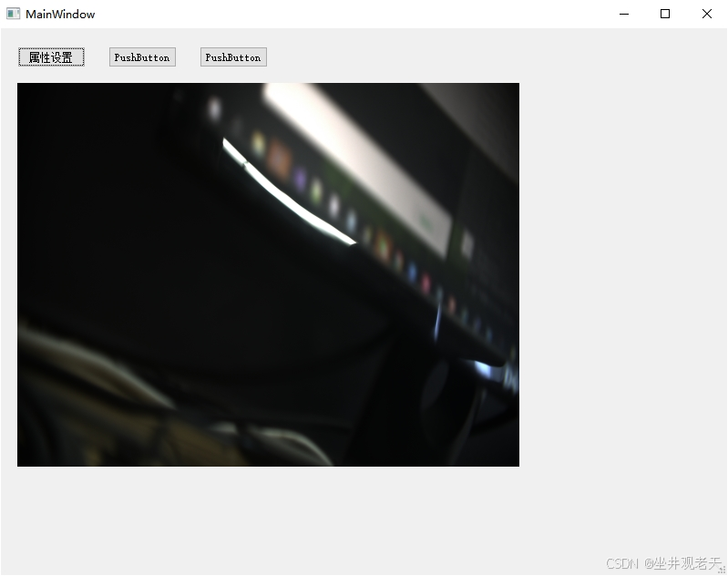
Task: Click the middle PushButton
Action: 142,57
